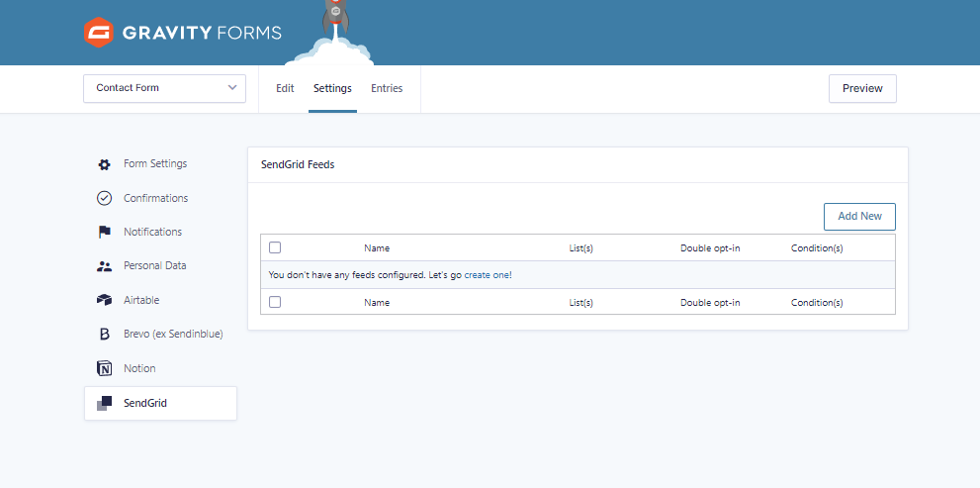The height and width of the screenshot is (488, 980).
Task: Click the Notifications flag icon
Action: tap(105, 232)
